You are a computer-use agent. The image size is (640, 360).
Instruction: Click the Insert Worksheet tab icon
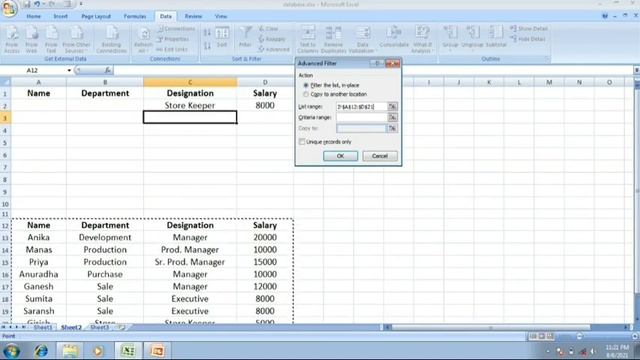point(121,327)
